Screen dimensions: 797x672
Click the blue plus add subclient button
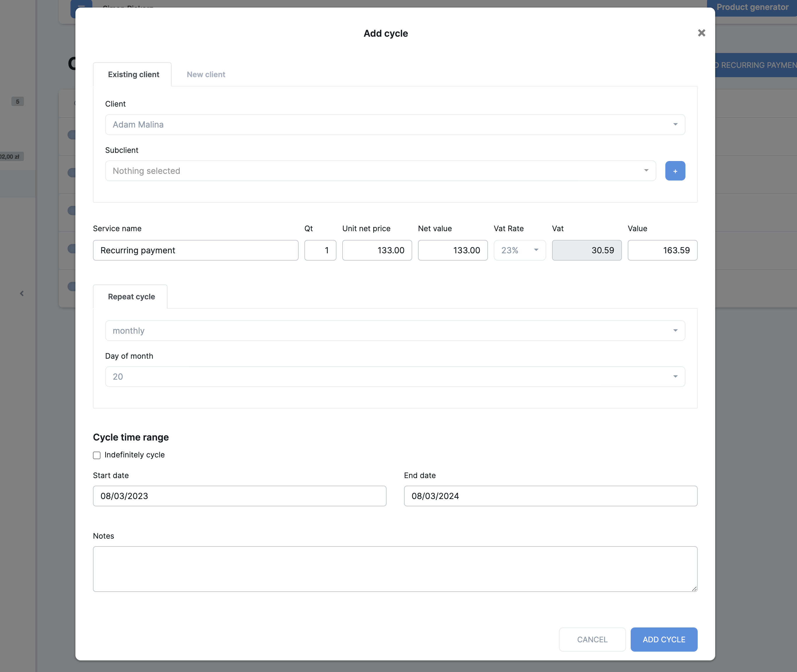click(675, 171)
